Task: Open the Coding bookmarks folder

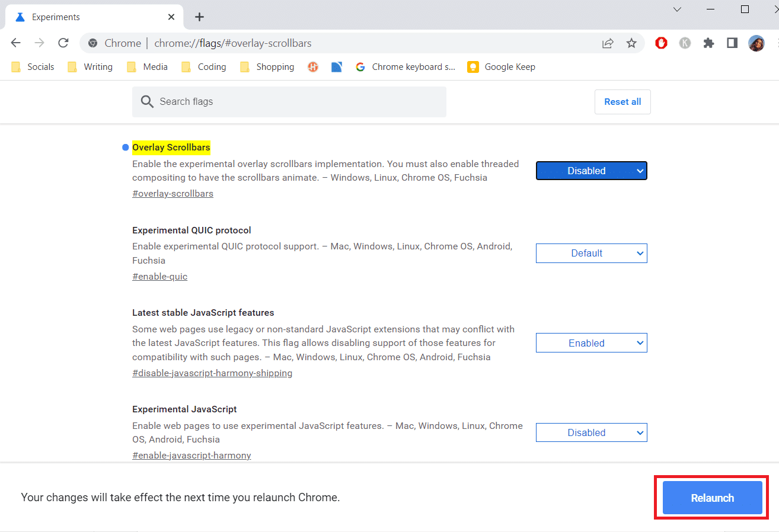Action: point(203,67)
